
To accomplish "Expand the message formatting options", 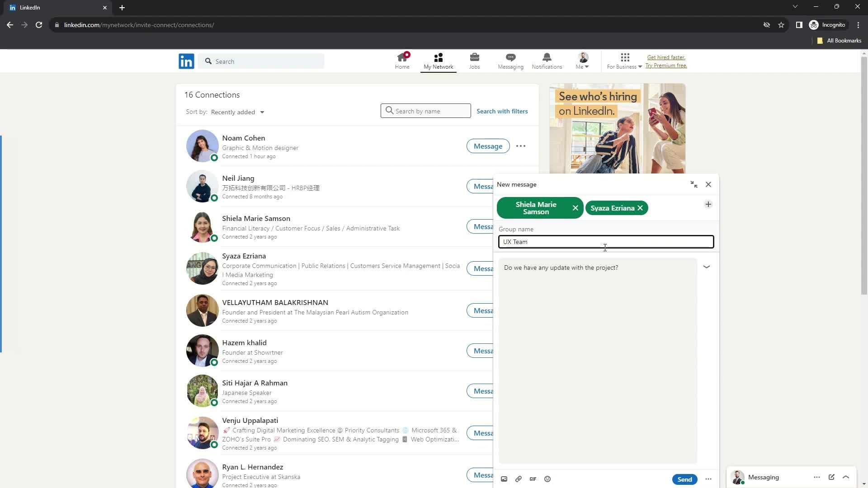I will pos(708,479).
